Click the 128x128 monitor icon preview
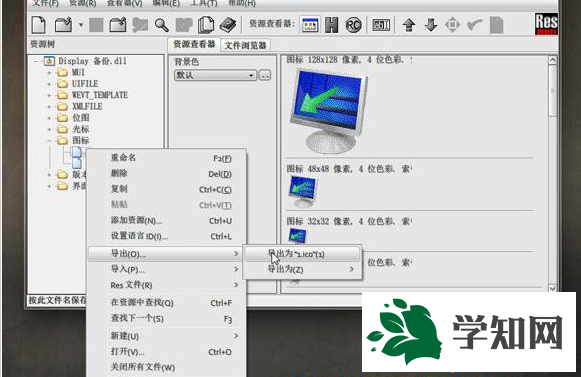The height and width of the screenshot is (377, 581). tap(328, 111)
